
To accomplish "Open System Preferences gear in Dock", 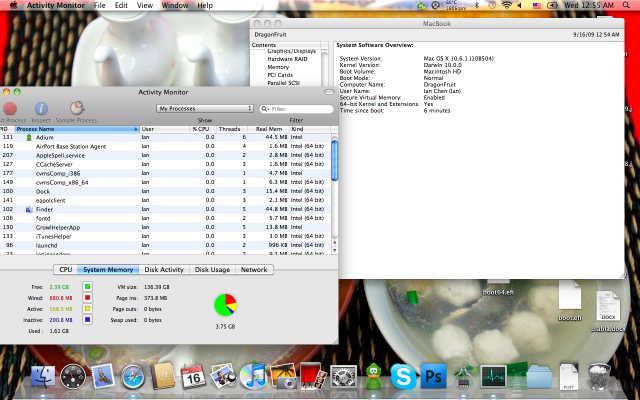I will [343, 377].
